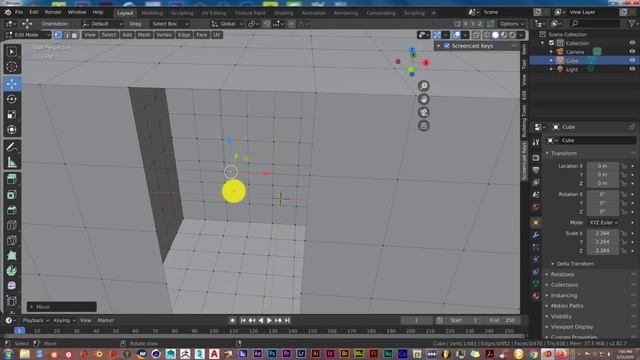Click the viewport pan hand icon
Screen dimensions: 640x360
pos(424,99)
